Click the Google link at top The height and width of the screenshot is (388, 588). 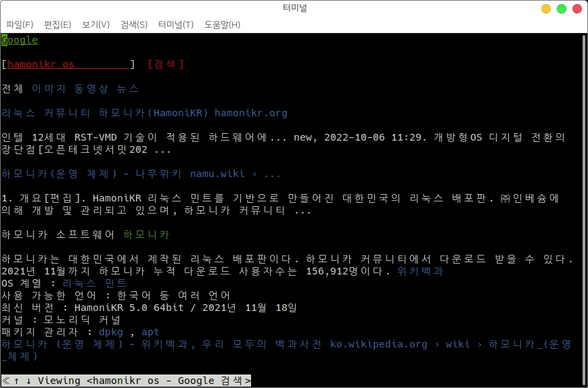click(x=20, y=40)
